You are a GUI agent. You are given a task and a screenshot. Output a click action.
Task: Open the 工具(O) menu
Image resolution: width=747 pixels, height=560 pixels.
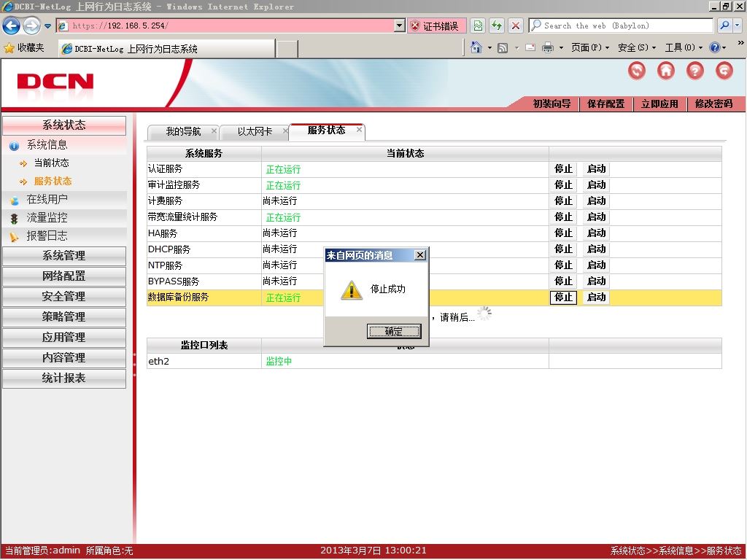pyautogui.click(x=684, y=47)
